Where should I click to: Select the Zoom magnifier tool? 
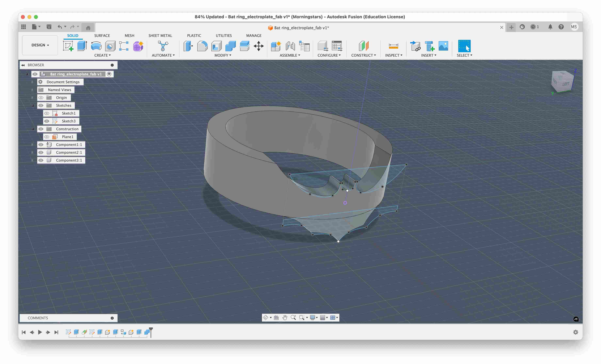pos(293,317)
